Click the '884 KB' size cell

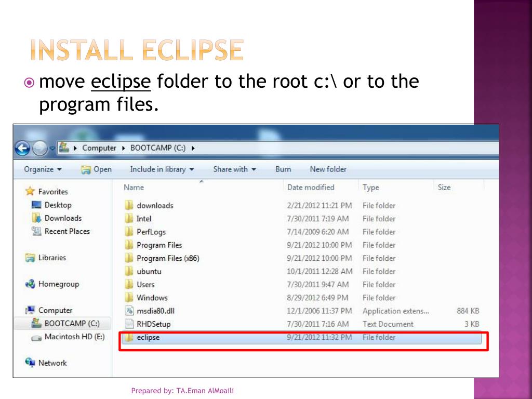pyautogui.click(x=468, y=311)
